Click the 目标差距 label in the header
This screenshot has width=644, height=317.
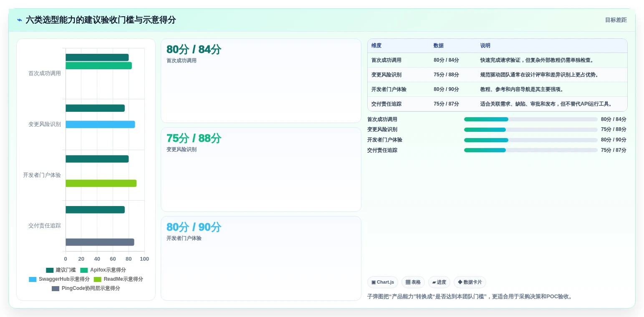616,20
